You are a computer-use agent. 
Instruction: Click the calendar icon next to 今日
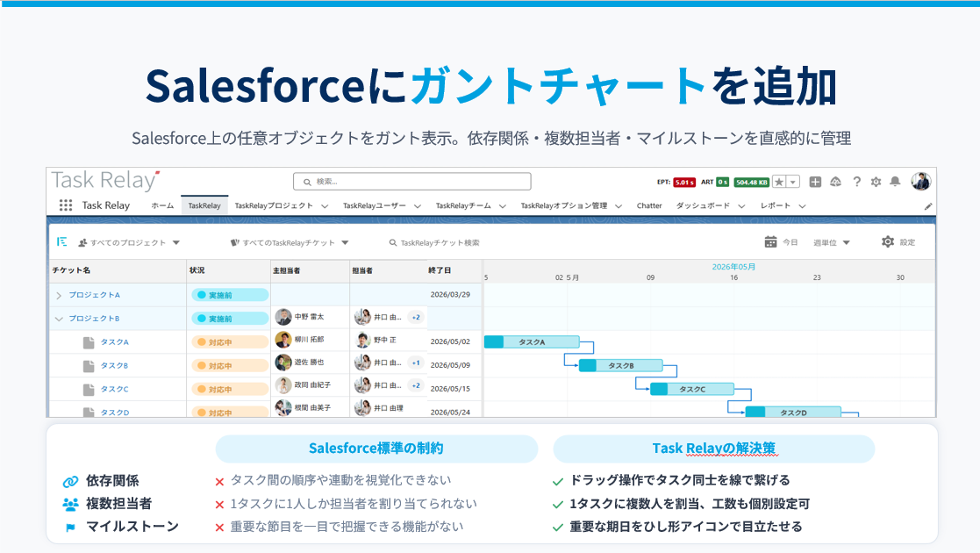click(770, 242)
